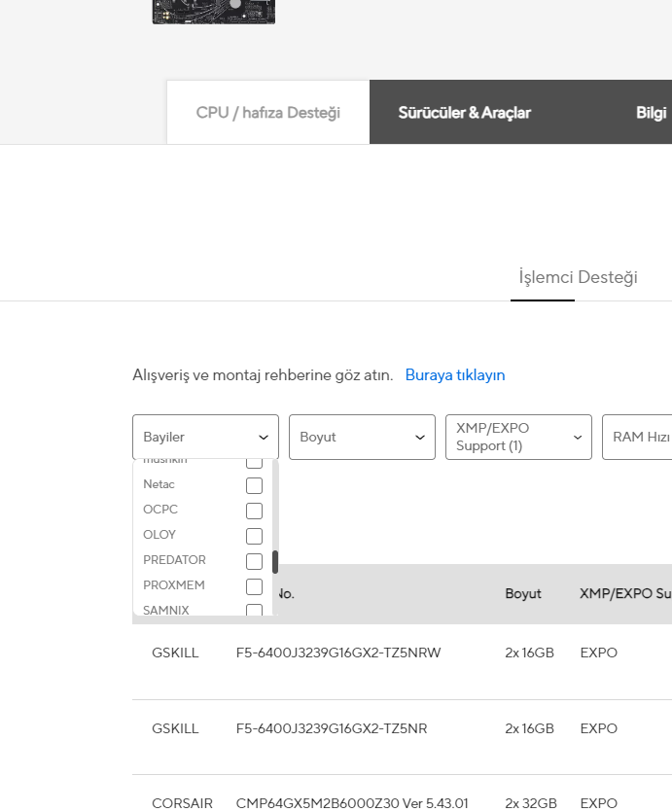
Task: Switch to CPU / hafıza Desteği tab
Action: (x=268, y=113)
